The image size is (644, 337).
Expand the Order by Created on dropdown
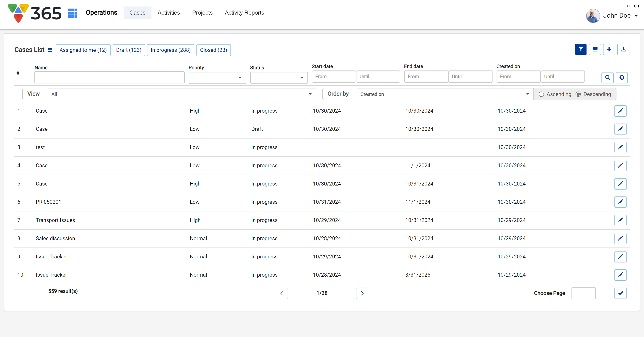(x=445, y=94)
